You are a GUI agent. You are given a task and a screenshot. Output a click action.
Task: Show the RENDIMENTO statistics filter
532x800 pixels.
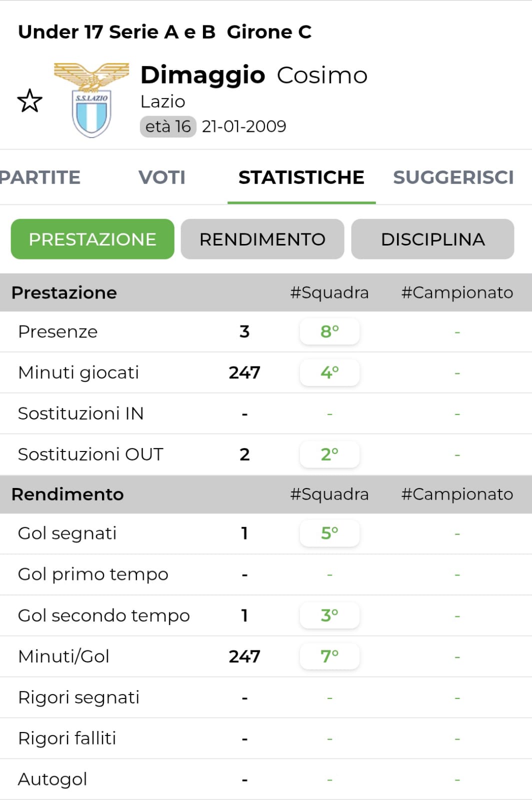(262, 239)
